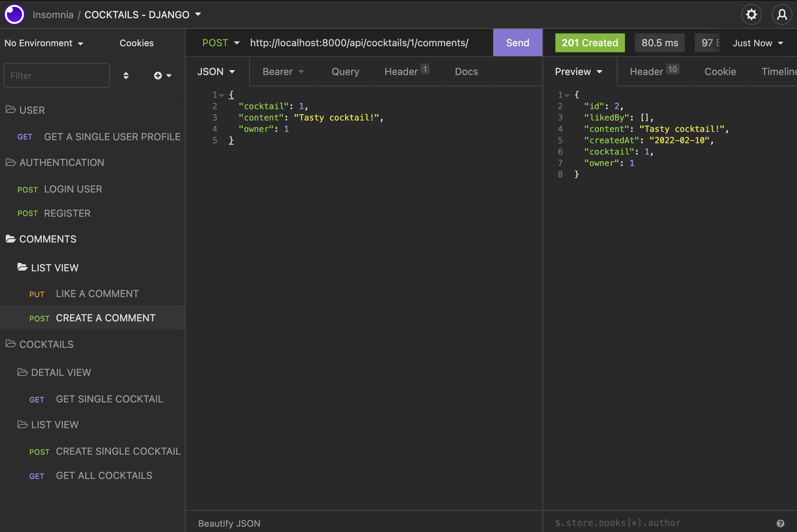Click the Insomnia logo icon
Screen dimensions: 797x532
click(x=14, y=15)
